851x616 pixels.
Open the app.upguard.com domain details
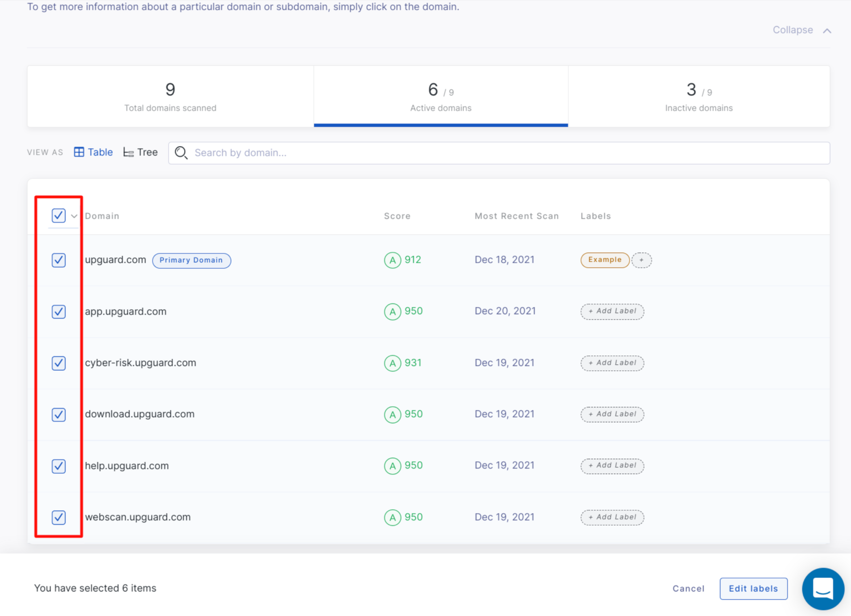(126, 312)
